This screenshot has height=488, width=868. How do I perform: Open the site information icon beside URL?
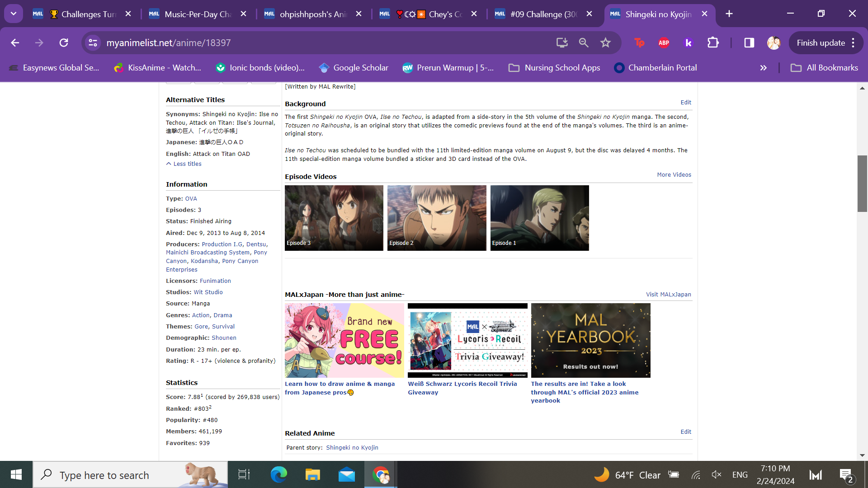click(x=93, y=43)
